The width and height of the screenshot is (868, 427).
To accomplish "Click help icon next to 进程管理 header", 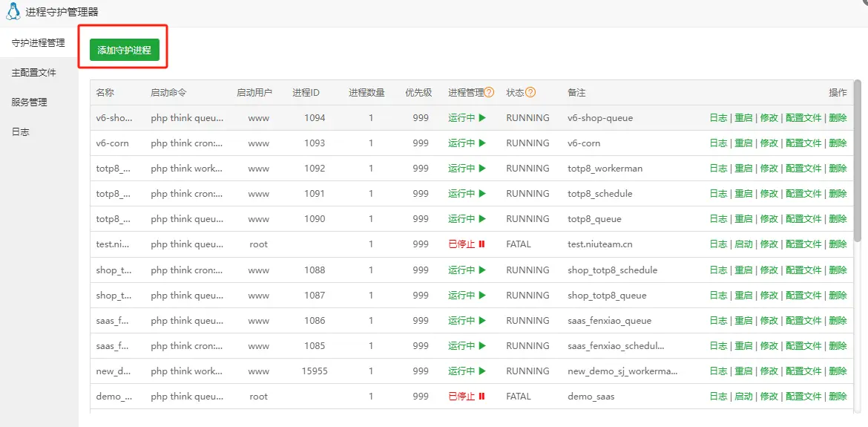I will 489,93.
